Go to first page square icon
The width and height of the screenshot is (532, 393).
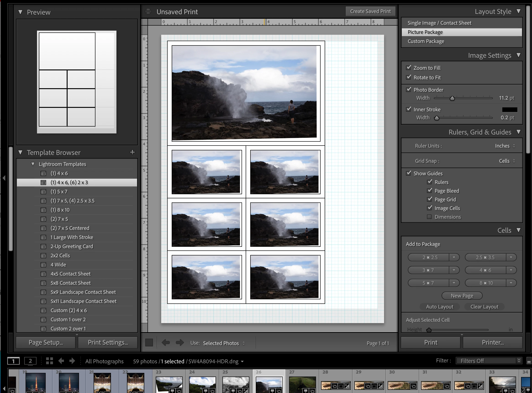[x=149, y=343]
